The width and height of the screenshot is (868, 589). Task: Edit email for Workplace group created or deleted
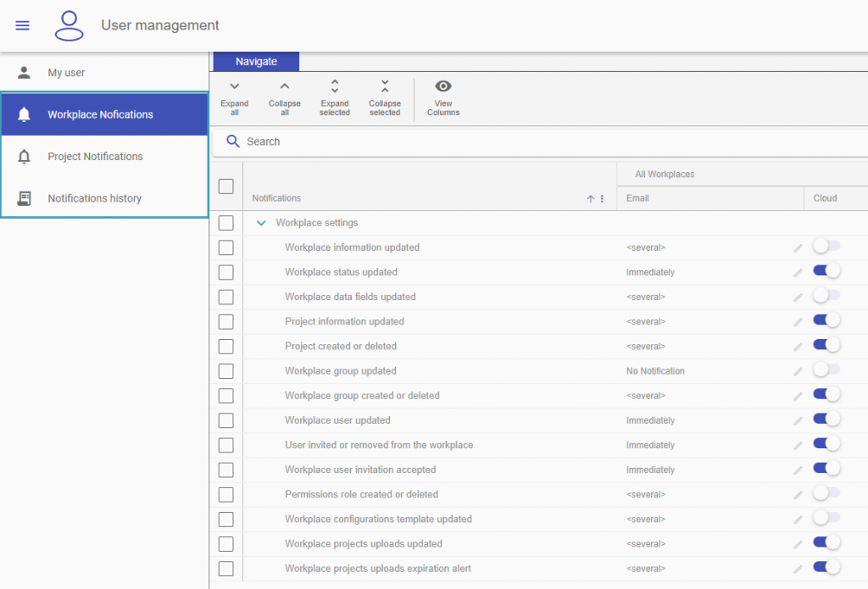coord(798,396)
